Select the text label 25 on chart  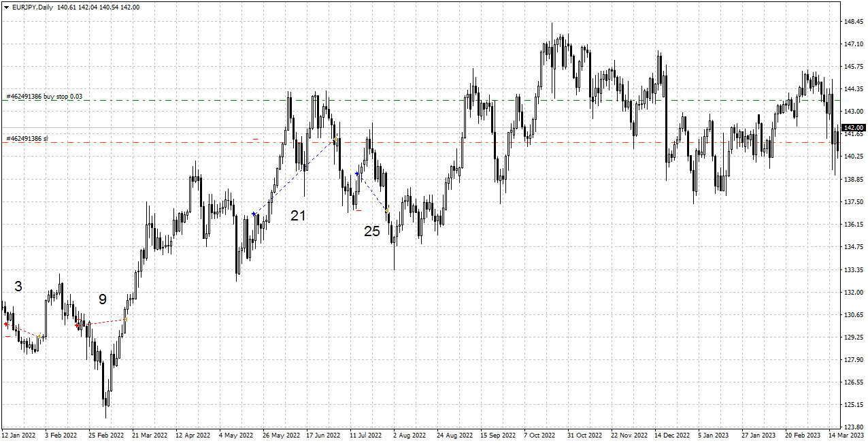point(372,231)
